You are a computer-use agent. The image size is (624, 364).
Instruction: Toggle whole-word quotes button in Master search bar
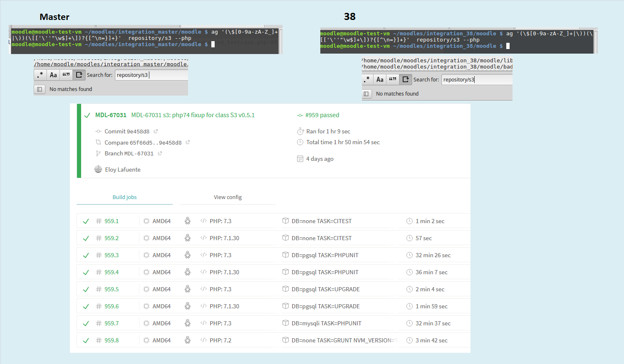click(66, 75)
